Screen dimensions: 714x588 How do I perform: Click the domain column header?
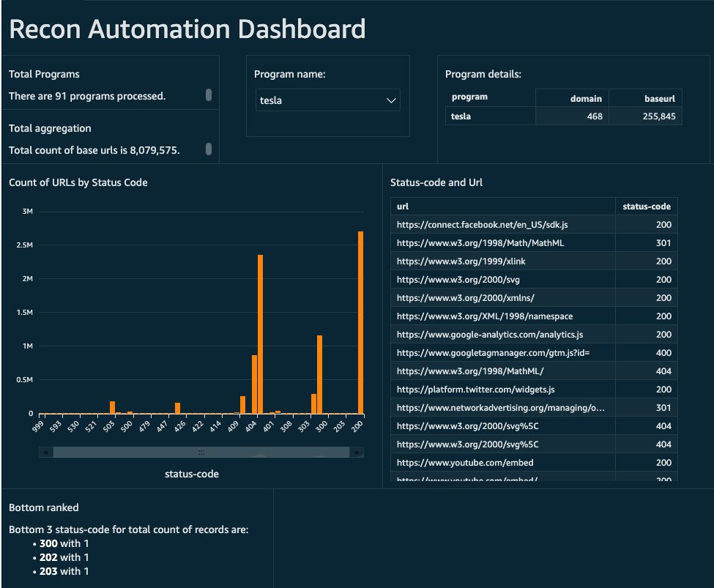pyautogui.click(x=571, y=98)
